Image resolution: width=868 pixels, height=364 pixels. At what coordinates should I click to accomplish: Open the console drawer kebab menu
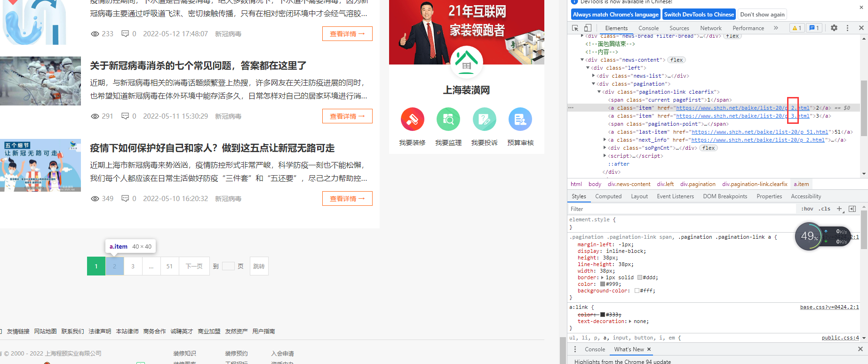575,349
